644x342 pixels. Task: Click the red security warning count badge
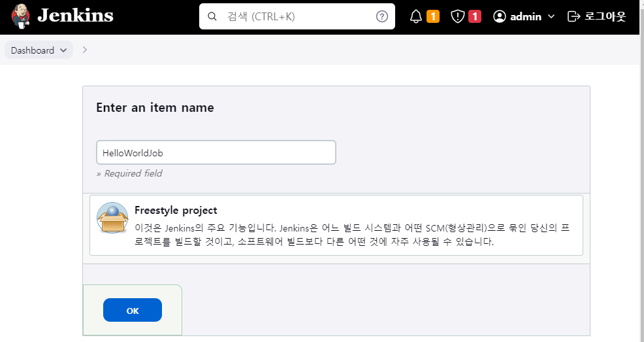(x=475, y=16)
